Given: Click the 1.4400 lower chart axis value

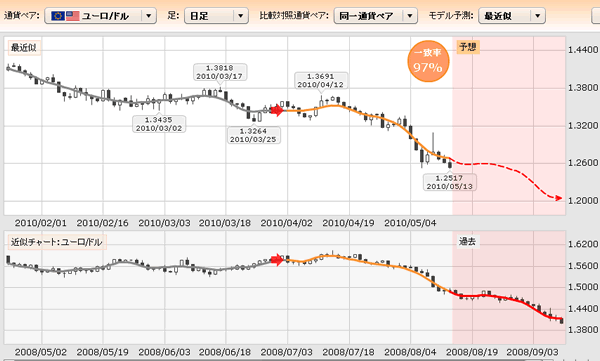Looking at the screenshot, I should (x=583, y=308).
